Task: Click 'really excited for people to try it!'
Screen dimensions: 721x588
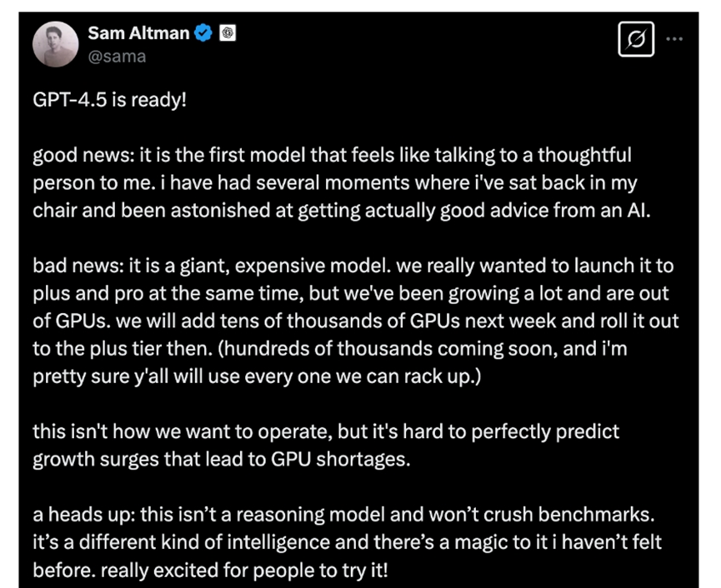Action: [244, 570]
